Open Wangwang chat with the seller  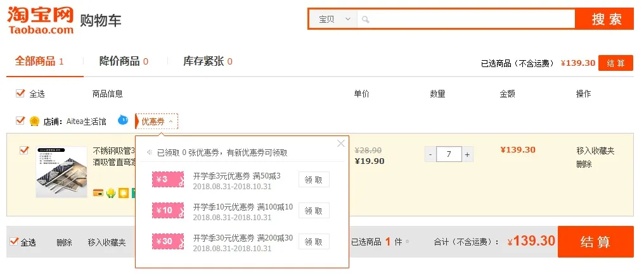123,120
